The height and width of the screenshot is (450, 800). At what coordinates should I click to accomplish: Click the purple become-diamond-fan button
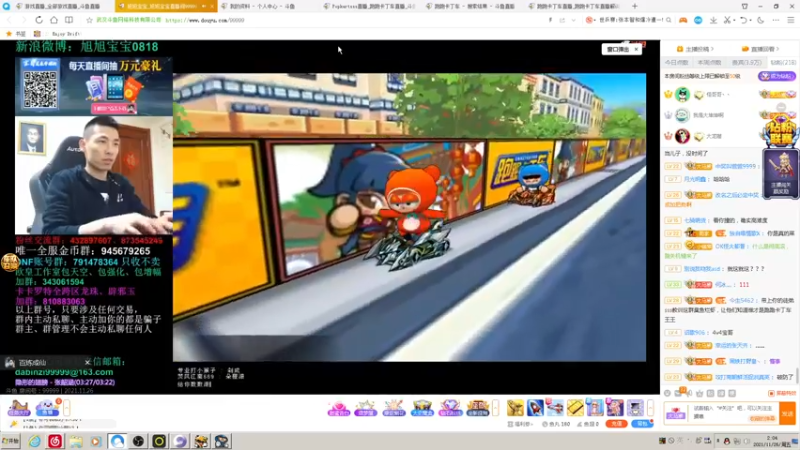coord(777,76)
